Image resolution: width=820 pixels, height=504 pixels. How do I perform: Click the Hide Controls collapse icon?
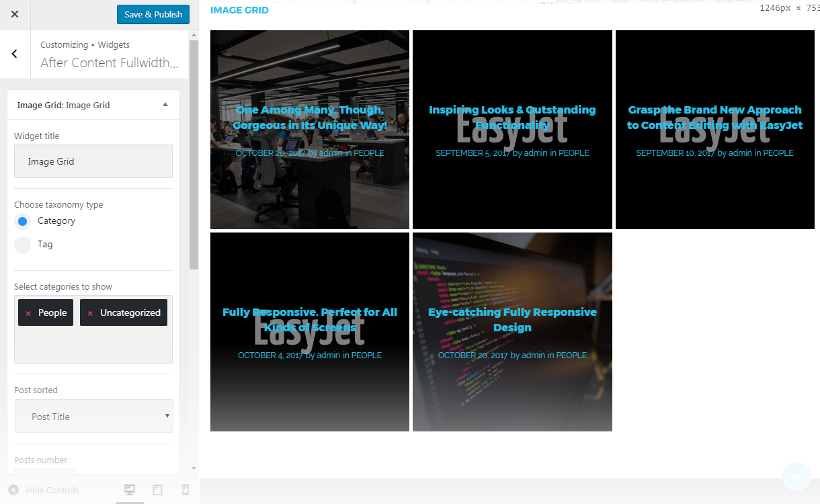13,490
